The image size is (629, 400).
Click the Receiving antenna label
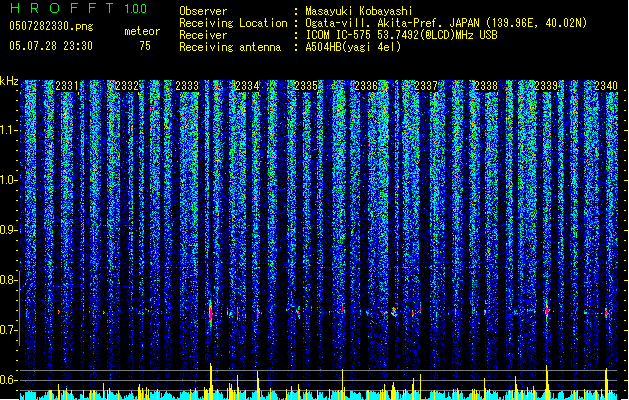click(x=230, y=47)
